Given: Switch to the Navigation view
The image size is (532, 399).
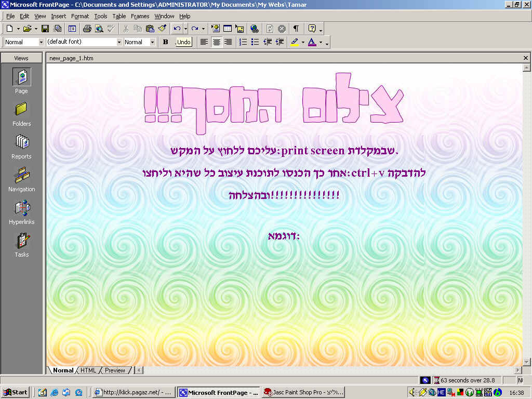Looking at the screenshot, I should tap(22, 179).
